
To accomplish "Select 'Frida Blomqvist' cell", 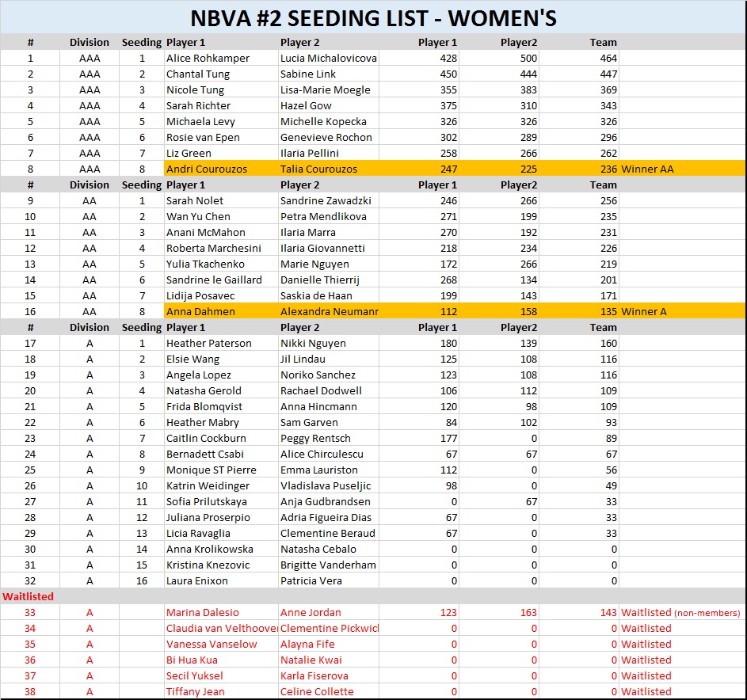I will click(x=221, y=406).
